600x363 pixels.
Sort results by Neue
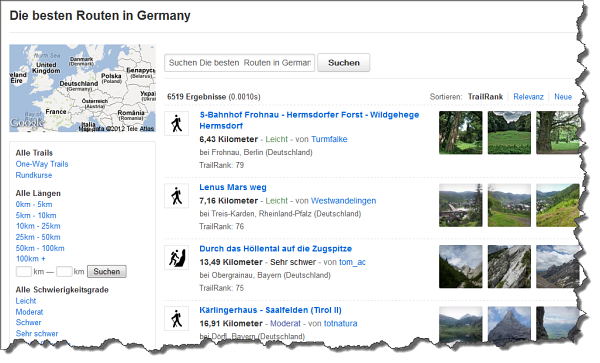pos(563,97)
